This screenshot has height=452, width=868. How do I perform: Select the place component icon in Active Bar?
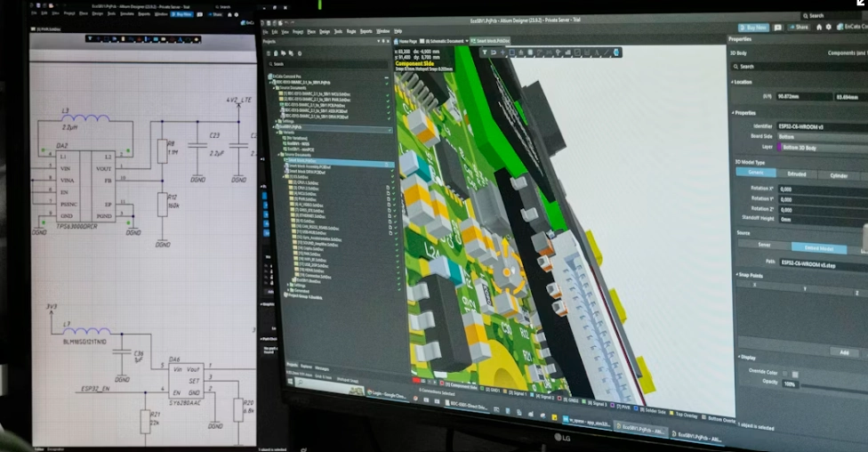[530, 52]
